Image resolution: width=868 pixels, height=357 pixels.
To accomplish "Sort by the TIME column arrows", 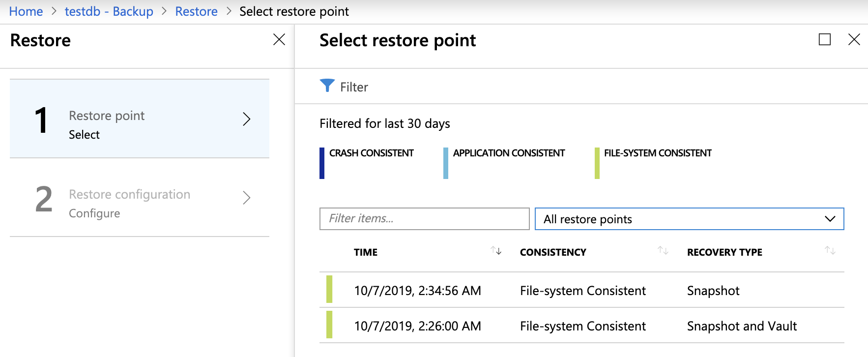I will click(496, 251).
